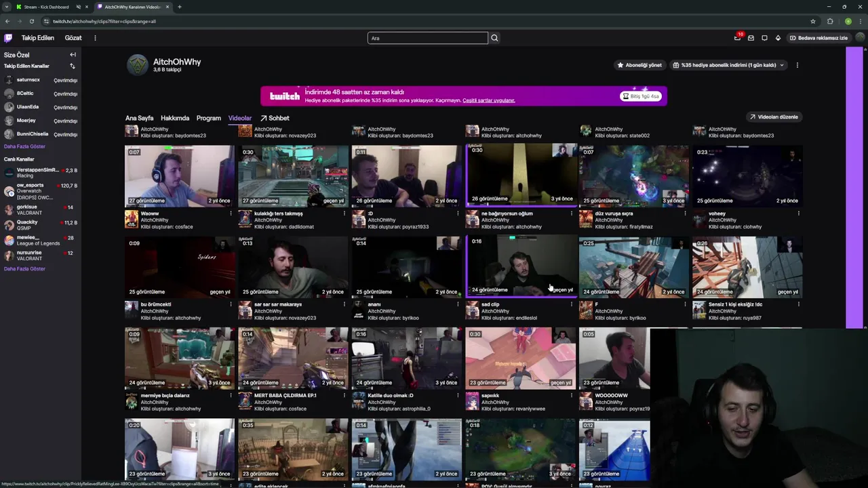This screenshot has width=868, height=488.
Task: Focus the Ara search field
Action: coord(427,38)
